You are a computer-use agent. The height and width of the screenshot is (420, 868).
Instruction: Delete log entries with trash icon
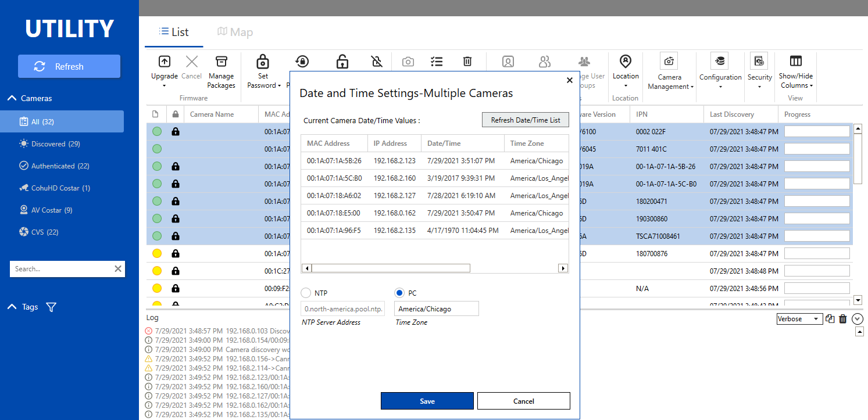(x=842, y=319)
